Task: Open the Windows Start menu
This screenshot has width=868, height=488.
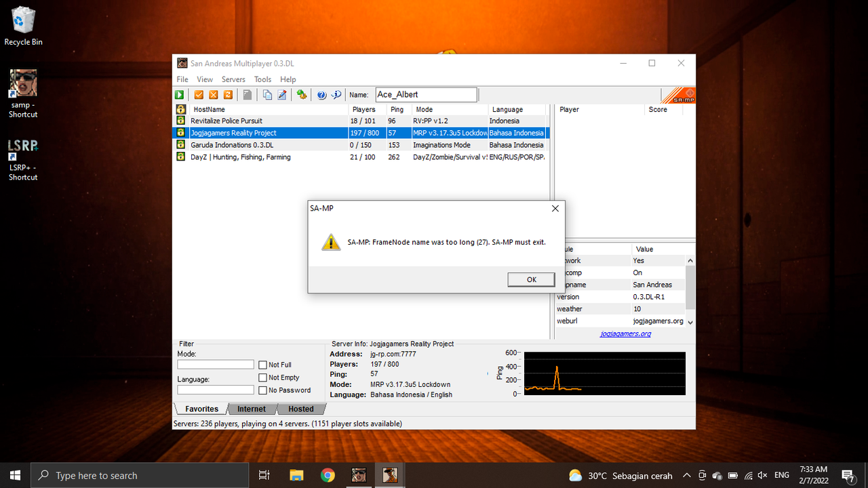Action: pos(15,475)
